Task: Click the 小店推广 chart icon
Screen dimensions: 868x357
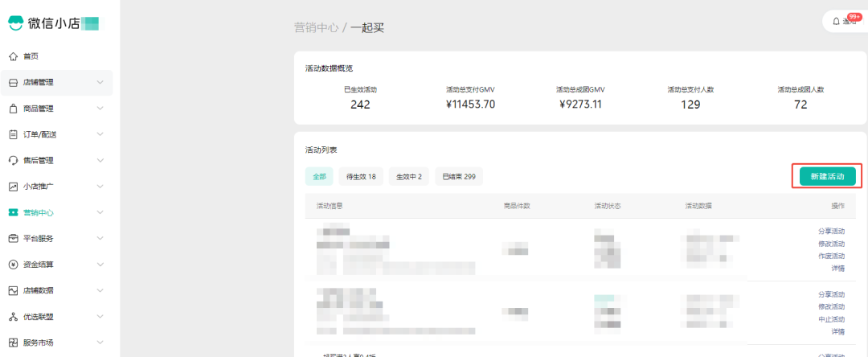Action: 14,187
